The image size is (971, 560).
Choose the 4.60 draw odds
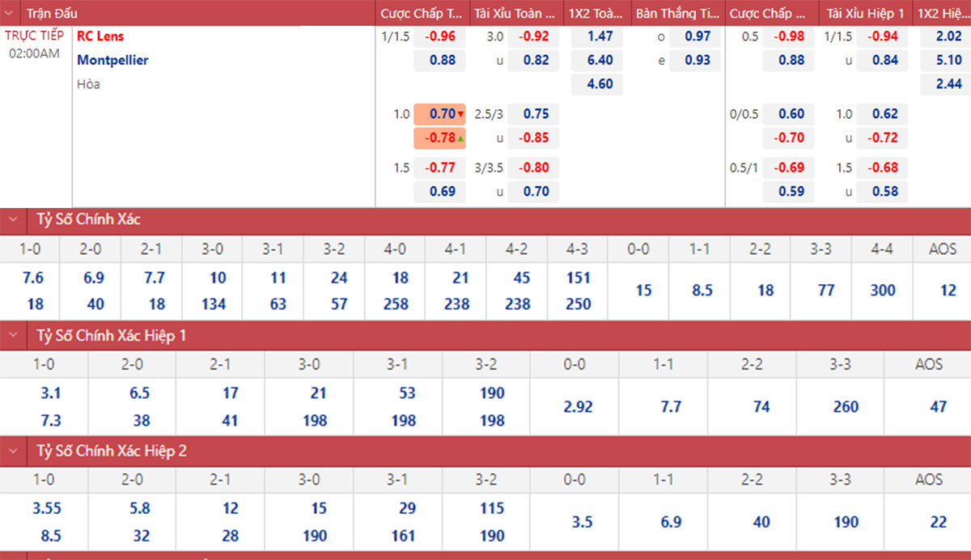pos(599,84)
